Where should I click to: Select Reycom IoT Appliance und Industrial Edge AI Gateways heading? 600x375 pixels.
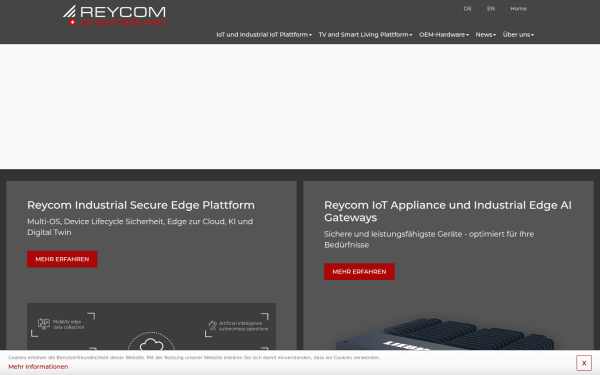point(448,211)
